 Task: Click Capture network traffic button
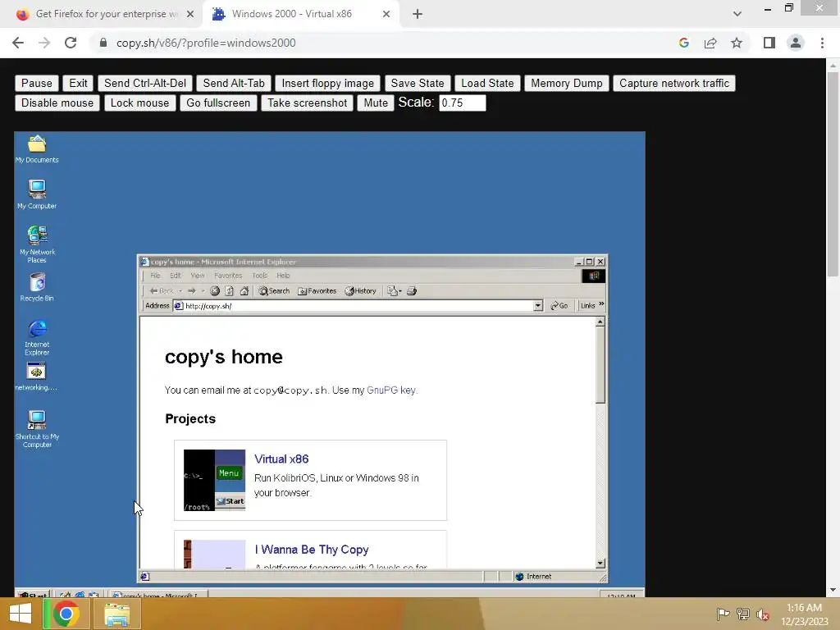click(674, 83)
